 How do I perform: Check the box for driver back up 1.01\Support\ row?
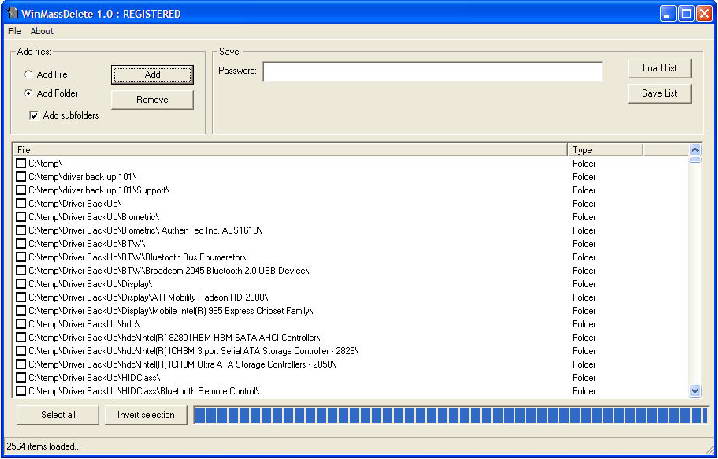point(21,190)
